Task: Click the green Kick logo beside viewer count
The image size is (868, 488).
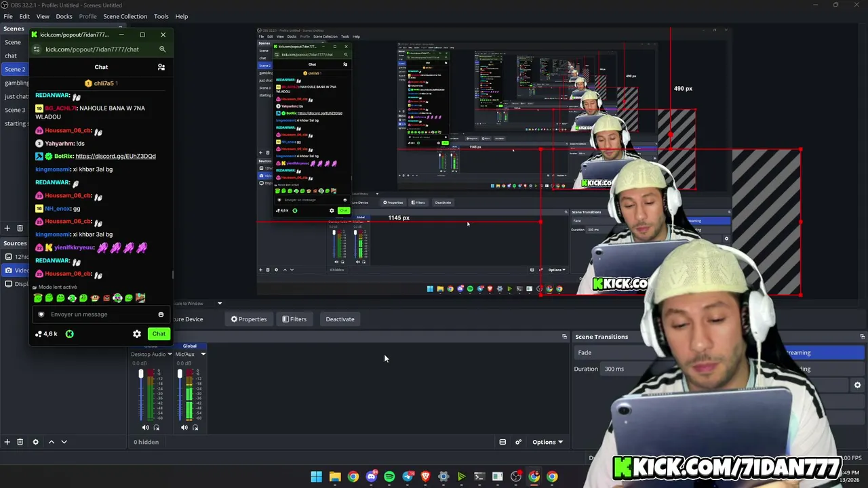Action: point(69,333)
